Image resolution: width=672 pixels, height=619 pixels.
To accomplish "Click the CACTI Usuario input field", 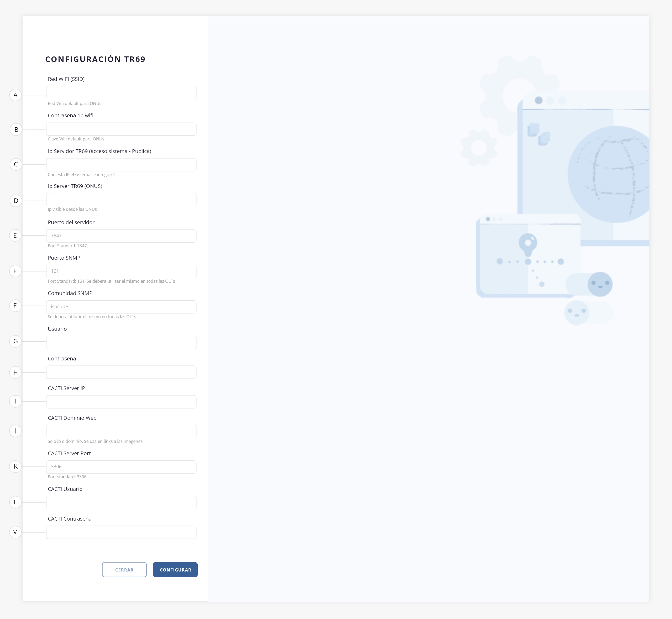I will (121, 502).
